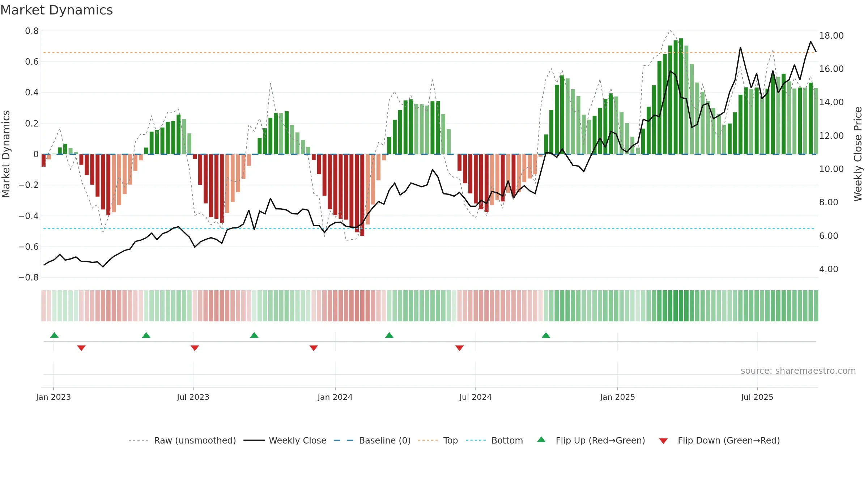Click the flip-down marker near February 2023
The width and height of the screenshot is (868, 488).
(81, 348)
